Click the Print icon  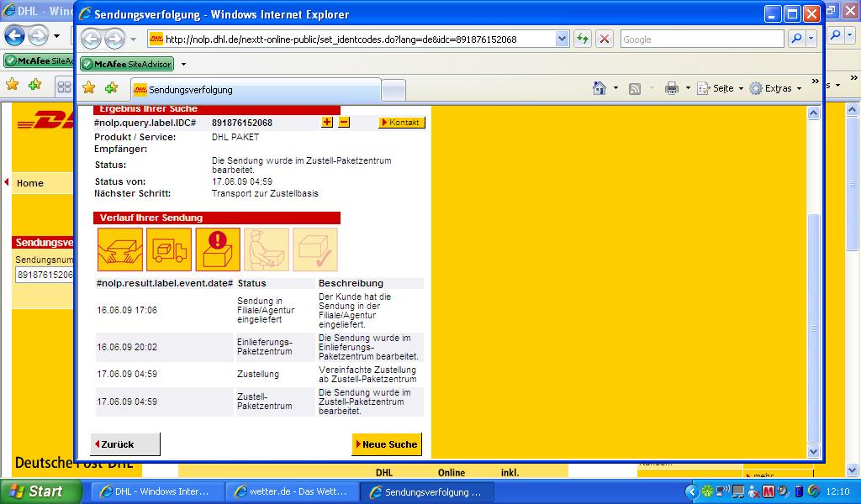pos(672,88)
